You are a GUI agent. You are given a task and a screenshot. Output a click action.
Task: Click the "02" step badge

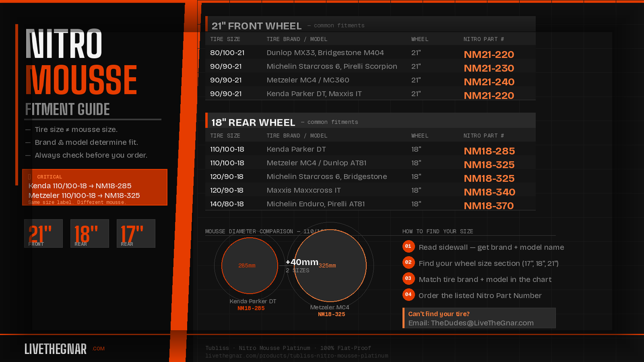click(x=408, y=262)
